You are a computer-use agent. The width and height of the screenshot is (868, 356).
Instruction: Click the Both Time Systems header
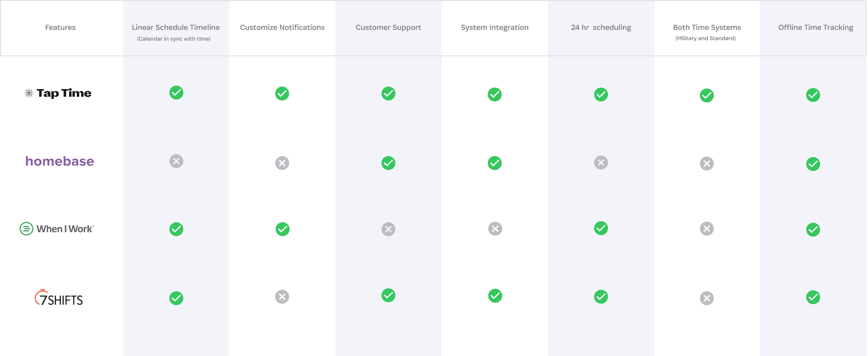pyautogui.click(x=707, y=27)
